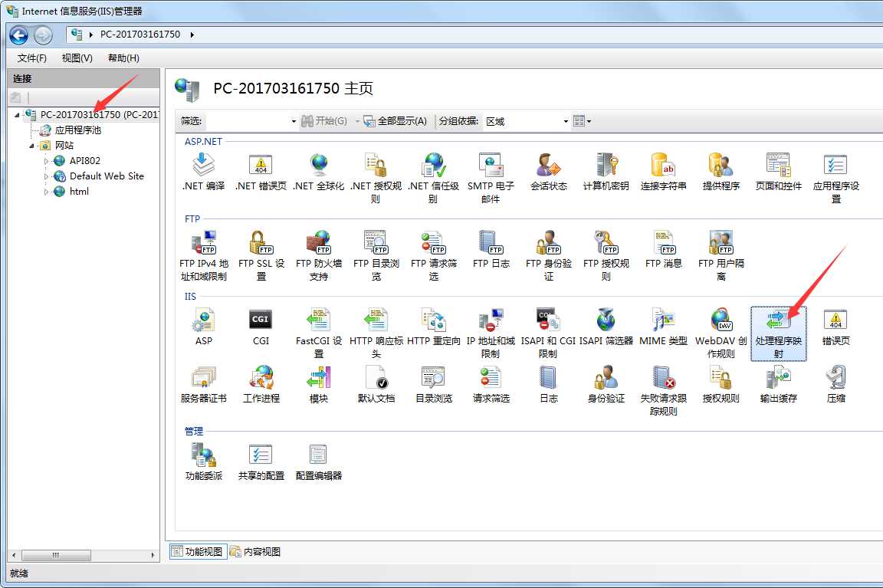Image resolution: width=883 pixels, height=588 pixels.
Task: Open IIS 身份验证 feature
Action: [x=606, y=385]
